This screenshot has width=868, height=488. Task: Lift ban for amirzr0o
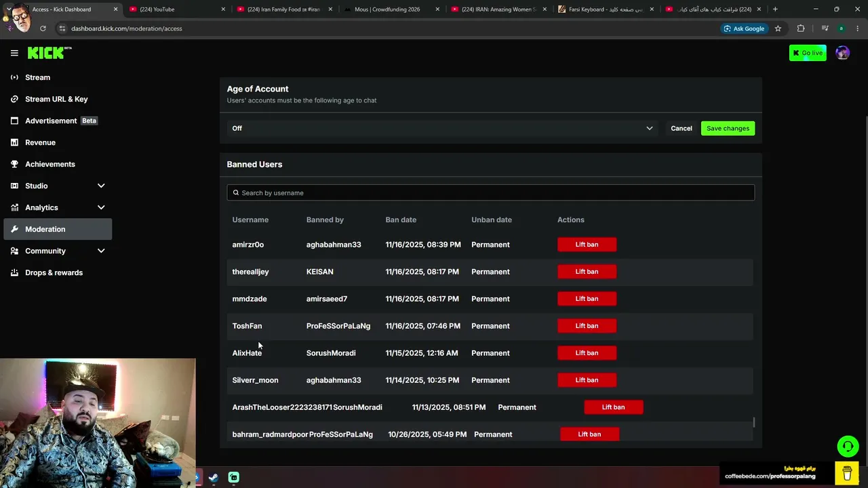(587, 245)
